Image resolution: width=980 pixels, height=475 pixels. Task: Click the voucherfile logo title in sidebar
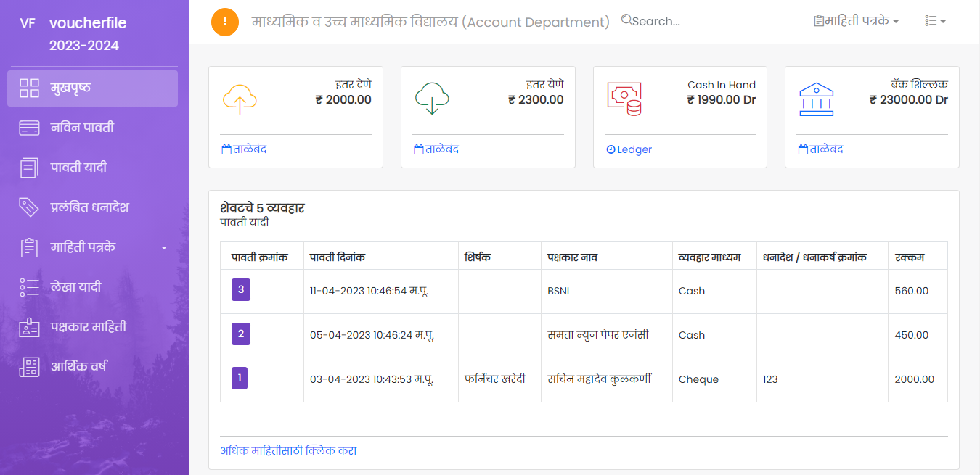pyautogui.click(x=87, y=23)
